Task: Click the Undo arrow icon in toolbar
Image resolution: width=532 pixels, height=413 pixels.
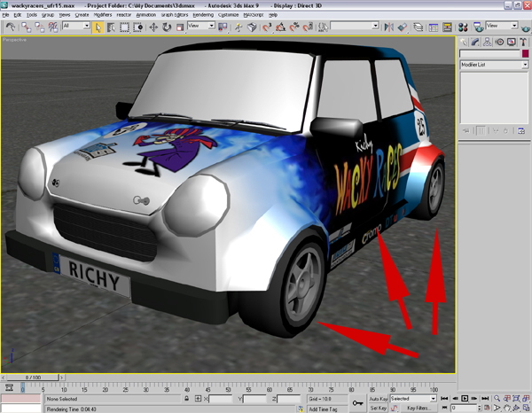Action: pyautogui.click(x=10, y=27)
